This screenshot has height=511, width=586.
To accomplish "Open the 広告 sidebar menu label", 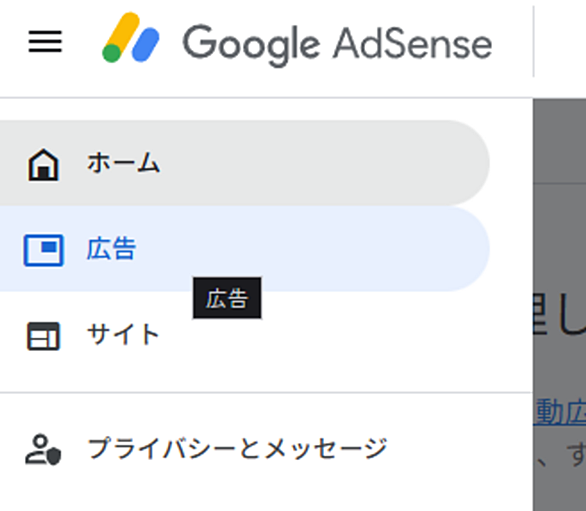I will click(111, 248).
